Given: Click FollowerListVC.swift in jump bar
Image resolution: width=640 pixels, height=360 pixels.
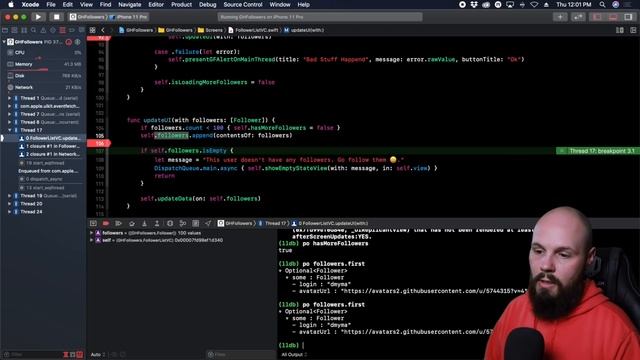Looking at the screenshot, I should [253, 30].
